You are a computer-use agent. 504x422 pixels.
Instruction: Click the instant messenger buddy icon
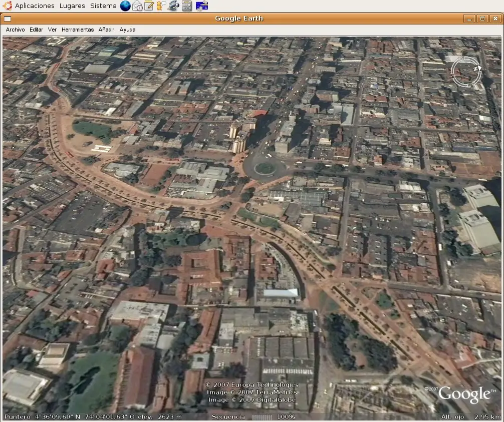click(160, 6)
